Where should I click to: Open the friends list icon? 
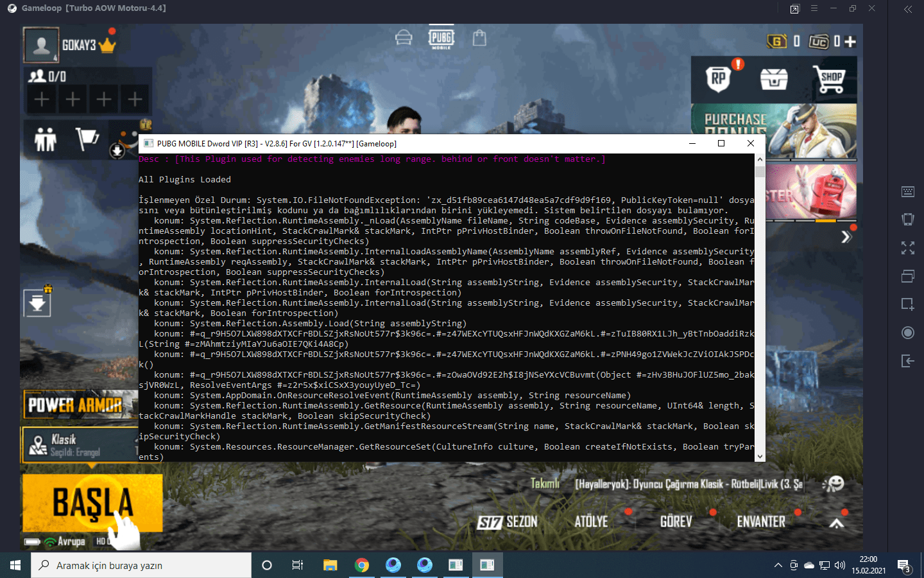46,139
